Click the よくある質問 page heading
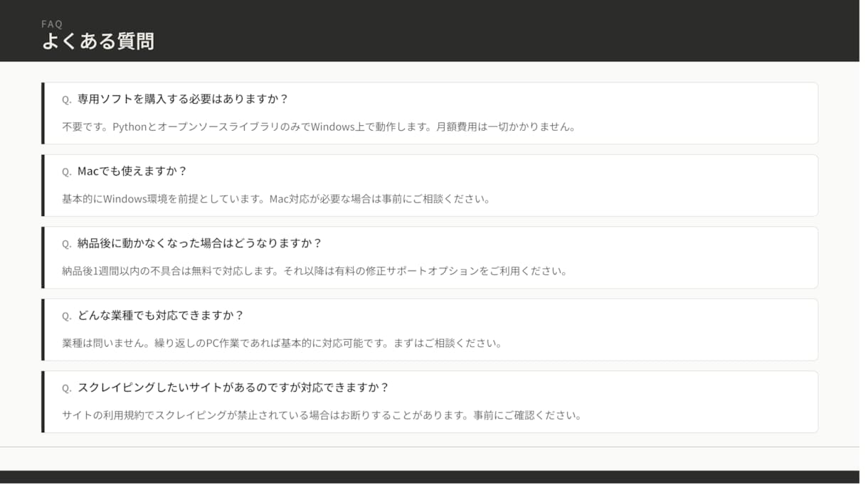Image resolution: width=868 pixels, height=492 pixels. 98,41
